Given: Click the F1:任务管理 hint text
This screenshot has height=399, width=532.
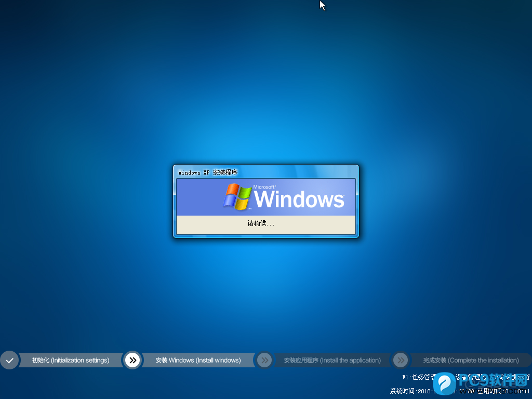Looking at the screenshot, I should click(419, 377).
